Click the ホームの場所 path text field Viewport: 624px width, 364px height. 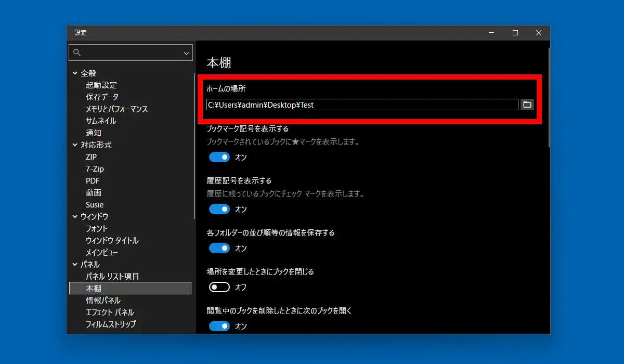362,105
